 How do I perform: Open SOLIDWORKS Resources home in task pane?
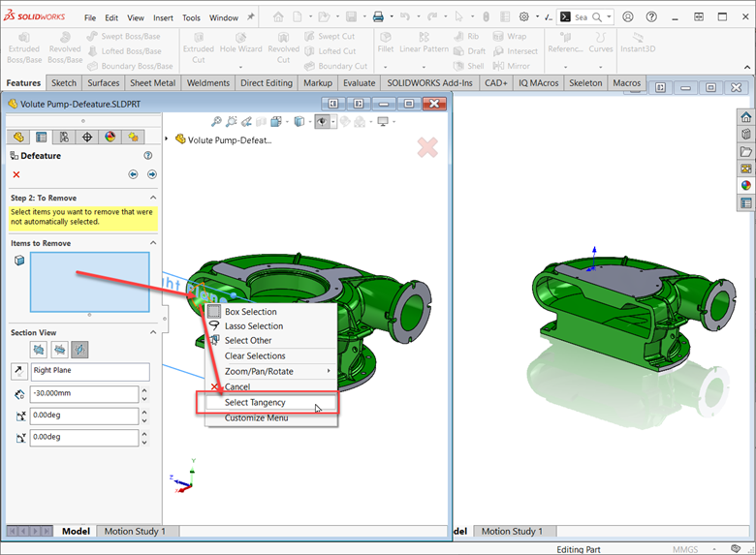click(746, 117)
